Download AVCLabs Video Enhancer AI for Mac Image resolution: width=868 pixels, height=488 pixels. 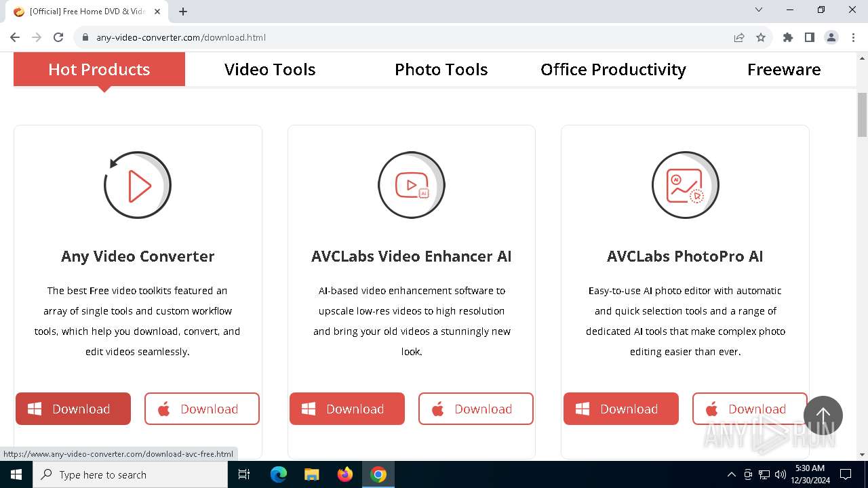point(476,409)
